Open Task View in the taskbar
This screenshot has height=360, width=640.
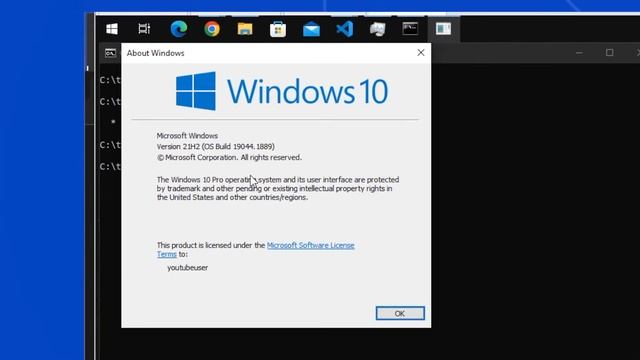(144, 29)
